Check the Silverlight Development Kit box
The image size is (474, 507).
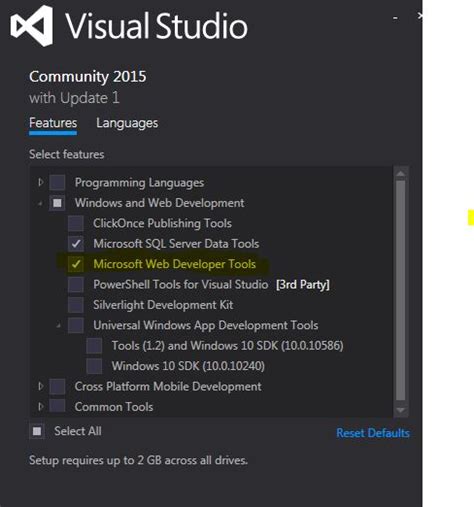(x=76, y=305)
